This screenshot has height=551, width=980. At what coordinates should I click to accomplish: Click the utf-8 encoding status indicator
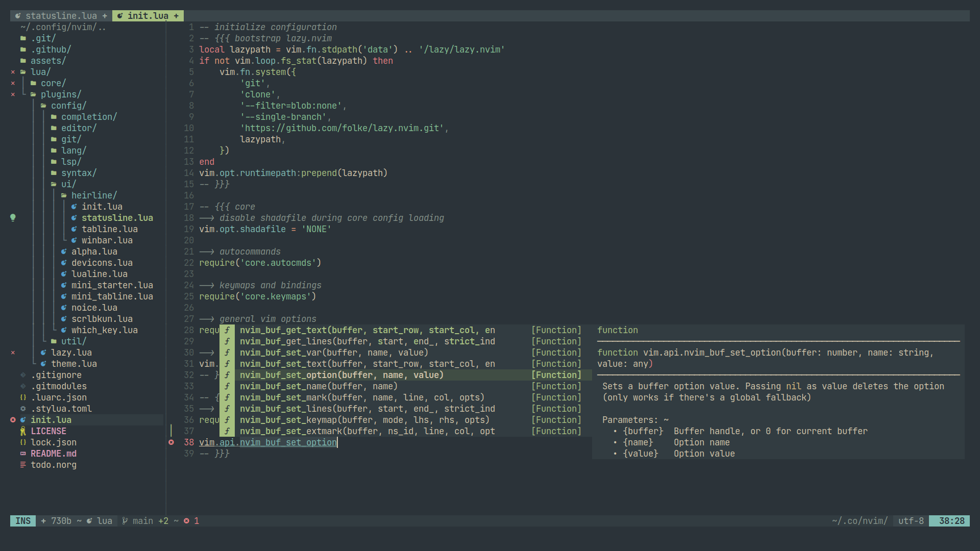point(917,520)
